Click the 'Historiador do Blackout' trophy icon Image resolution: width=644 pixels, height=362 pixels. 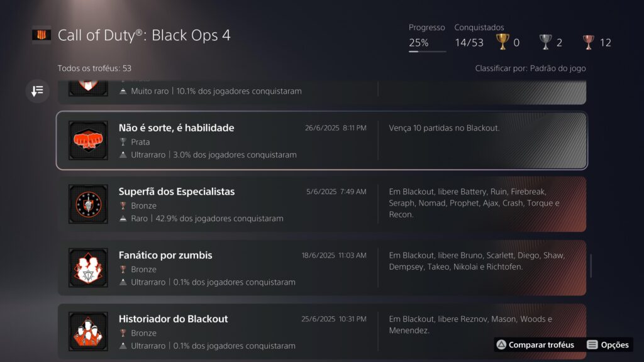click(88, 331)
